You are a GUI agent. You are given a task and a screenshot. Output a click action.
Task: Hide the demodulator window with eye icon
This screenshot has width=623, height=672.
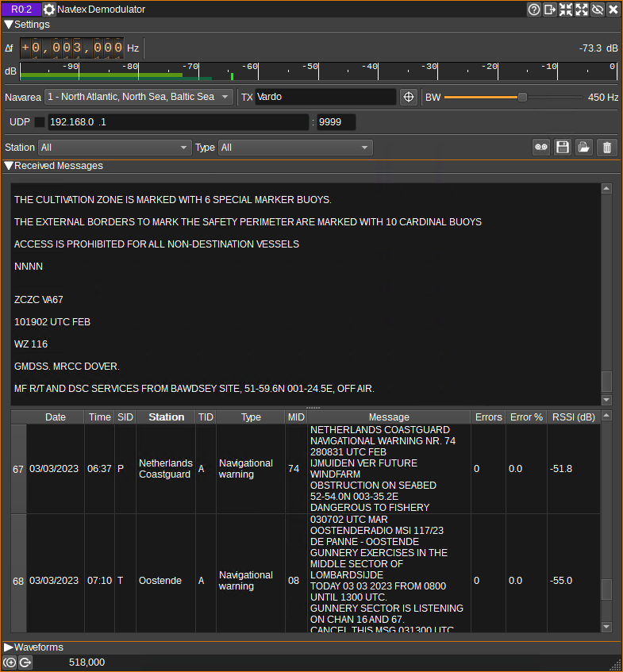[598, 9]
